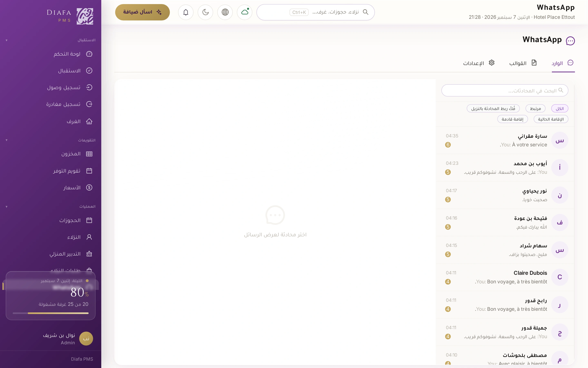Toggle dark mode moon icon
Viewport: 588px width, 368px height.
(x=205, y=12)
